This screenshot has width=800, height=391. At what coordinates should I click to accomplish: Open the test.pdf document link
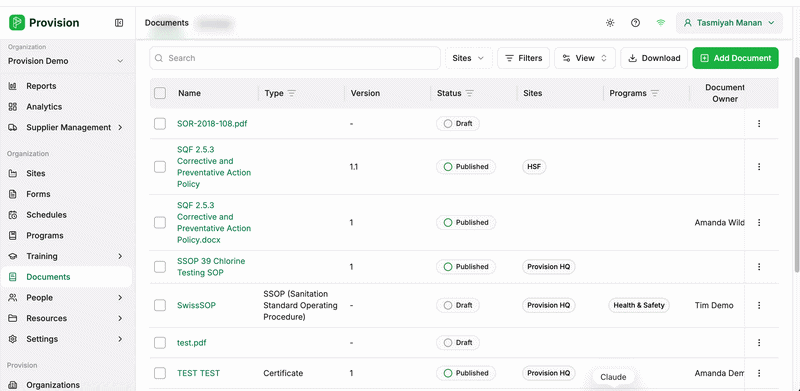pos(192,343)
